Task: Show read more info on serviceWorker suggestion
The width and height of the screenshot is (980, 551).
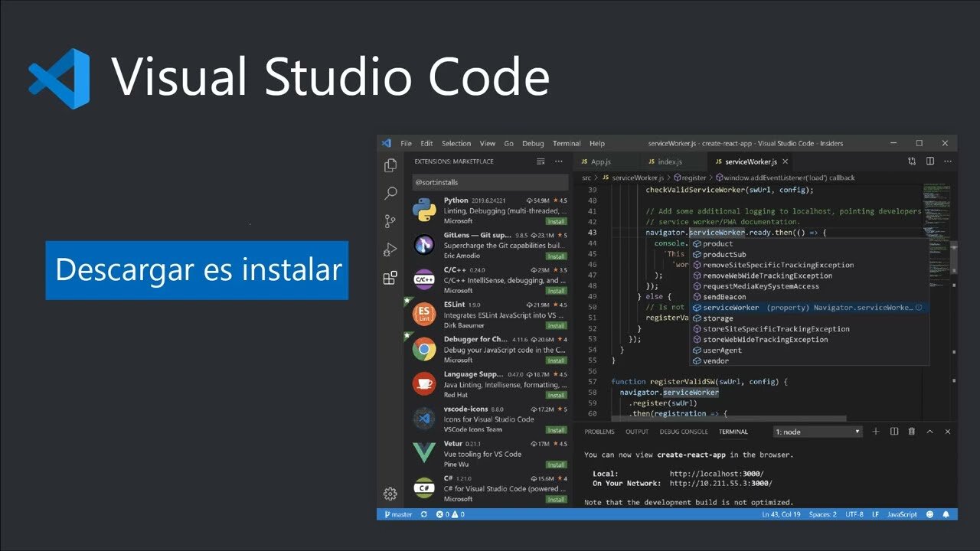Action: point(919,308)
